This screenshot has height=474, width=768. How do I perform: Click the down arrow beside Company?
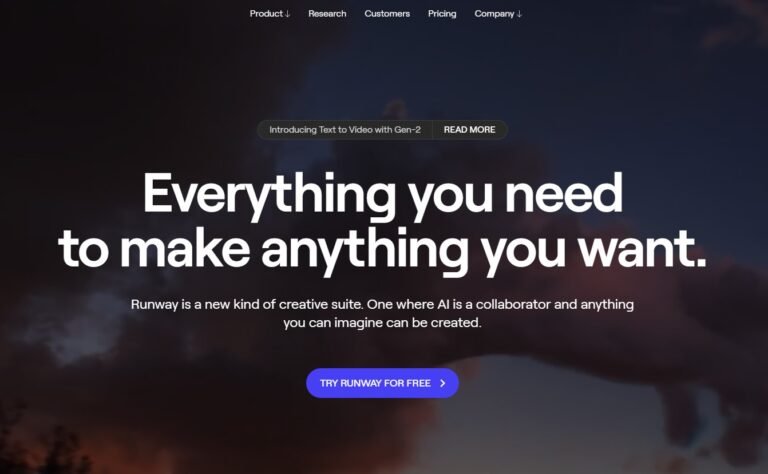(519, 14)
